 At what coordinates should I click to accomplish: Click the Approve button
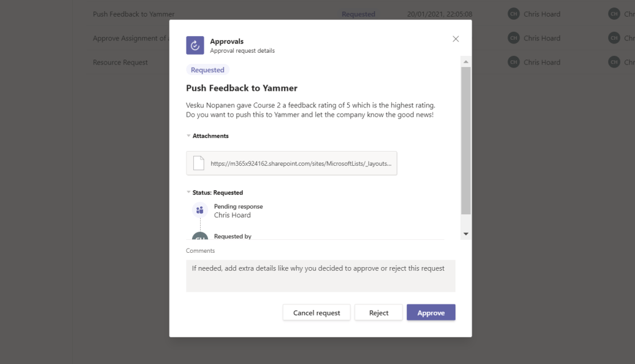tap(431, 312)
